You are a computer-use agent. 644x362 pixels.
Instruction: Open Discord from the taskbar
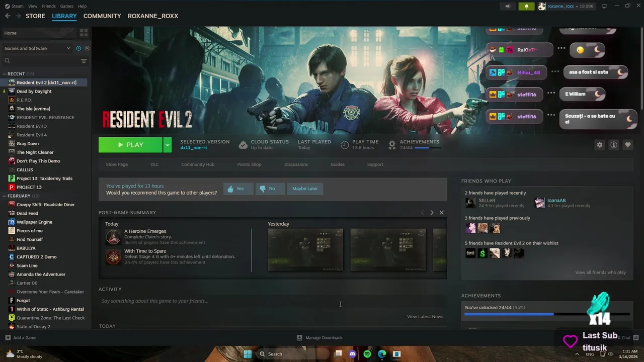[353, 354]
